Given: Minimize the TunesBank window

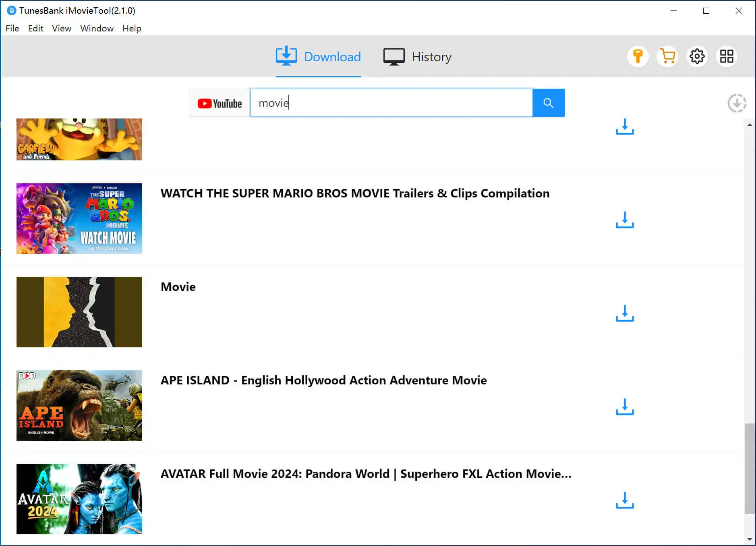Looking at the screenshot, I should pyautogui.click(x=673, y=10).
